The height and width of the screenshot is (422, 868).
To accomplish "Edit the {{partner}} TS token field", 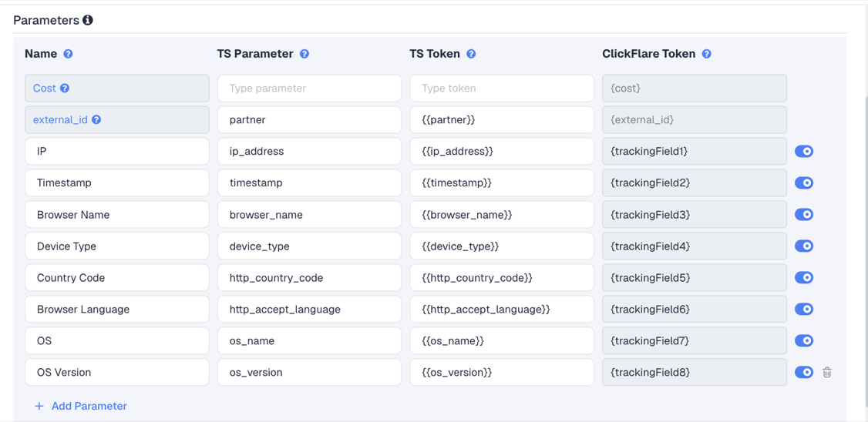I will (x=502, y=119).
